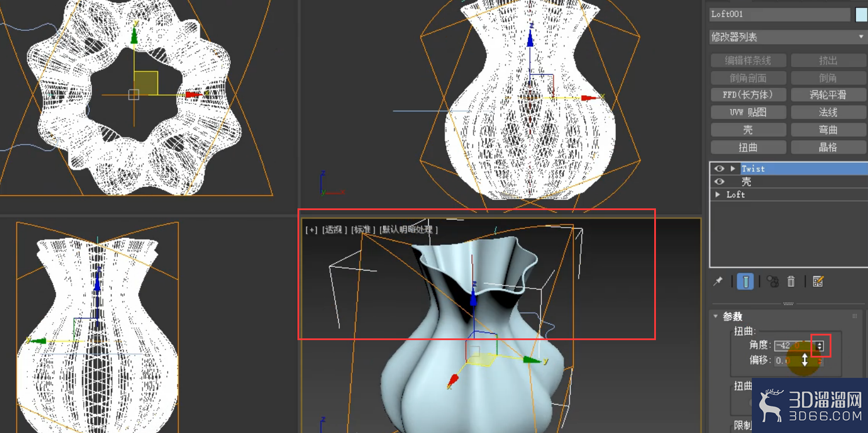The image size is (868, 433).
Task: Click the 挤出 modifier button
Action: click(828, 60)
